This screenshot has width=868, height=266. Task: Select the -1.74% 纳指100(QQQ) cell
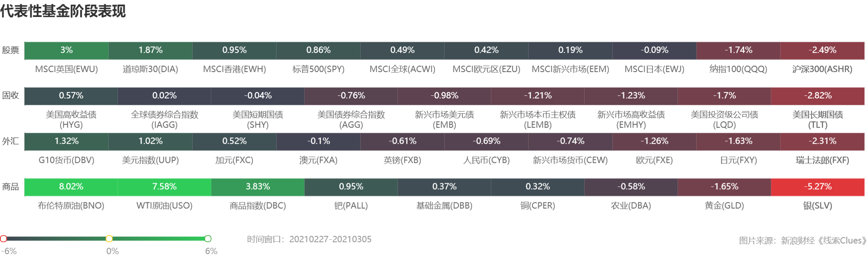click(x=738, y=50)
